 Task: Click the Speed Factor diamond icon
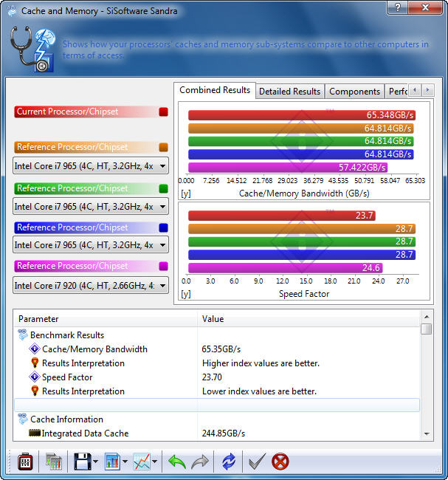35,377
